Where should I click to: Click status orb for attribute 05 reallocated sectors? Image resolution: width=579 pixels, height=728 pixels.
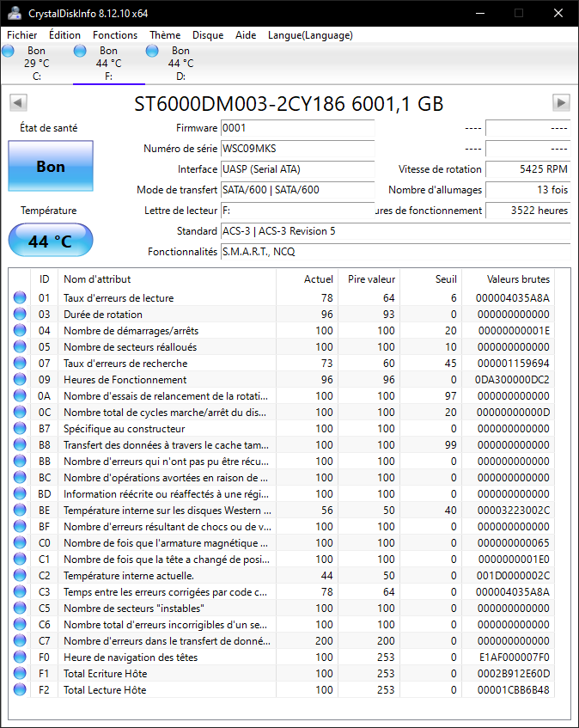(x=20, y=347)
